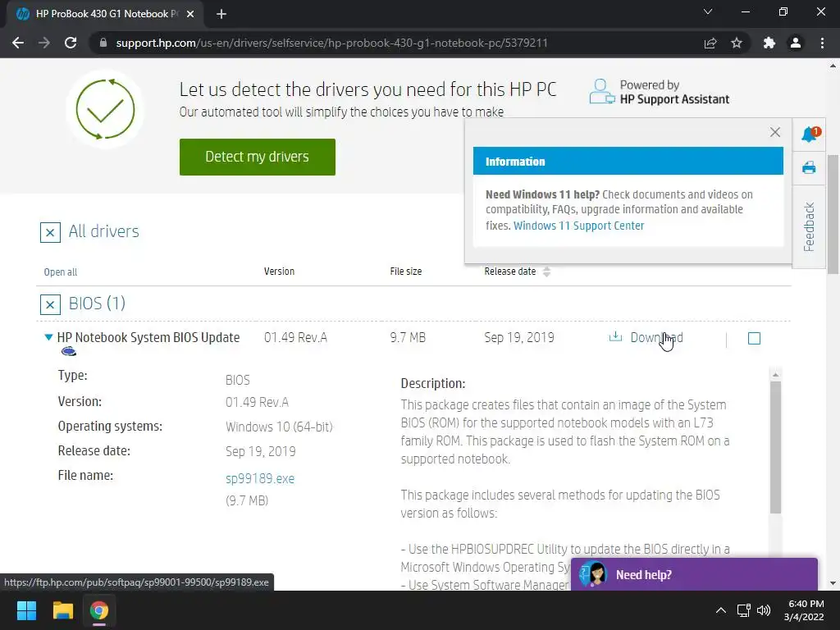
Task: Click the File size column header
Action: (x=405, y=272)
